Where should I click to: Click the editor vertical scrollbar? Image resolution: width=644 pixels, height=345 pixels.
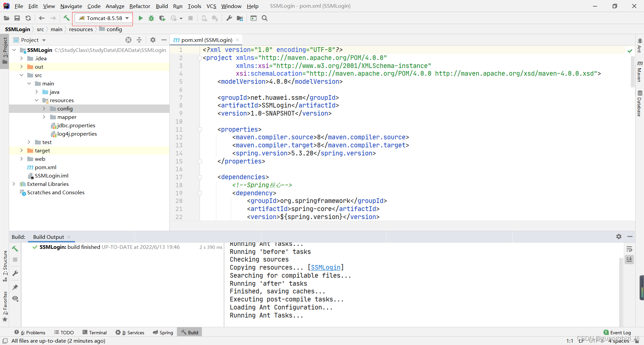pos(633,72)
